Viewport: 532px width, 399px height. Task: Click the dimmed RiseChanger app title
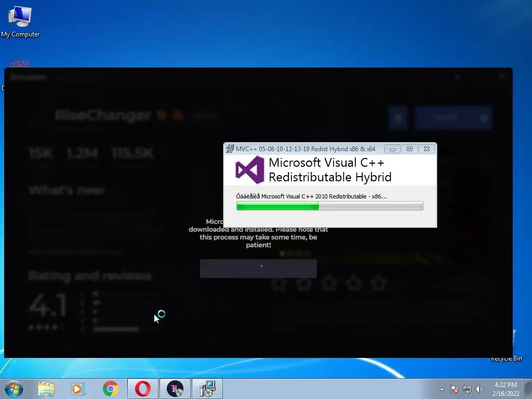(102, 116)
